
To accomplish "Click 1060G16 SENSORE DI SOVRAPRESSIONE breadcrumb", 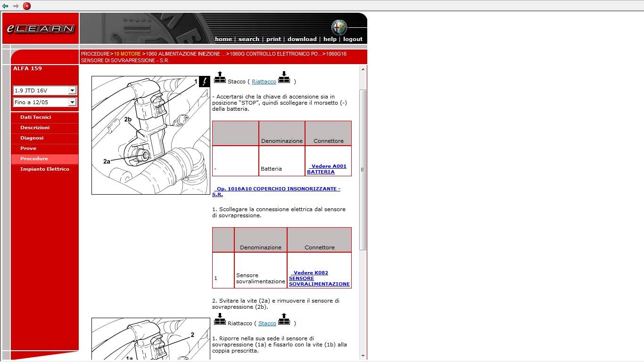I will (214, 58).
